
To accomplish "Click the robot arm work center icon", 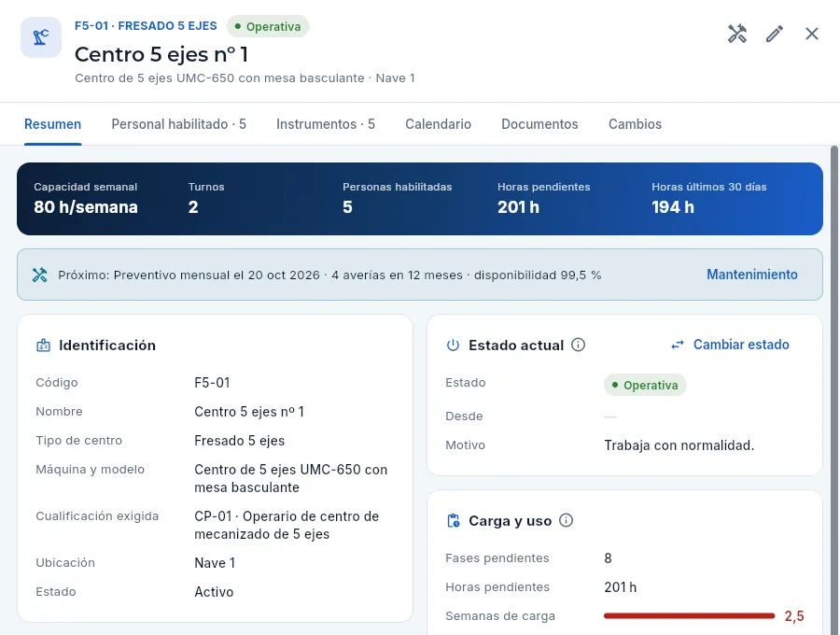I will click(41, 37).
